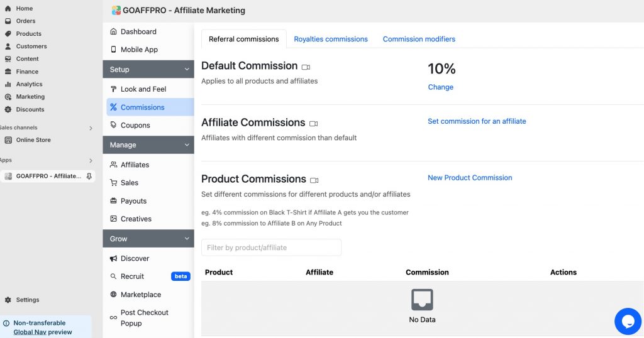Screen dimensions: 644x338
Task: Click the Orders inbox icon
Action: click(x=8, y=21)
